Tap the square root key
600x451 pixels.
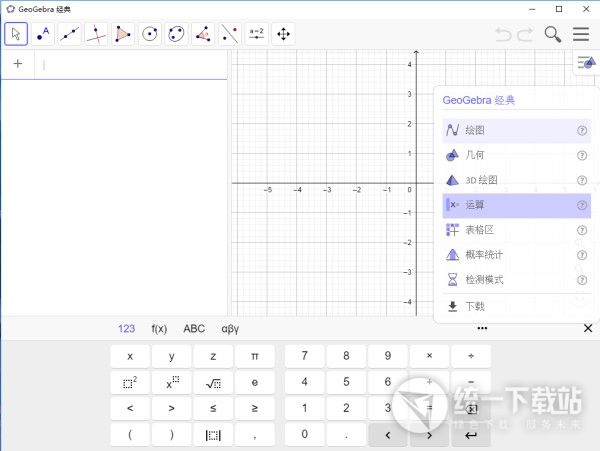tap(213, 382)
